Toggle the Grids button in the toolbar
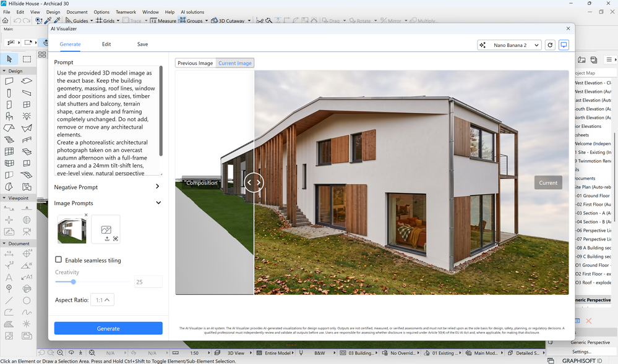 point(105,20)
